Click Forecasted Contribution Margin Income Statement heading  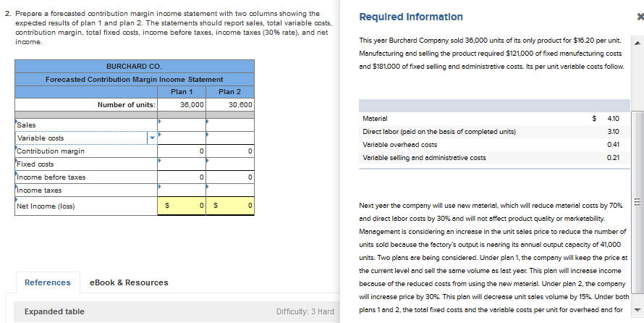point(135,80)
